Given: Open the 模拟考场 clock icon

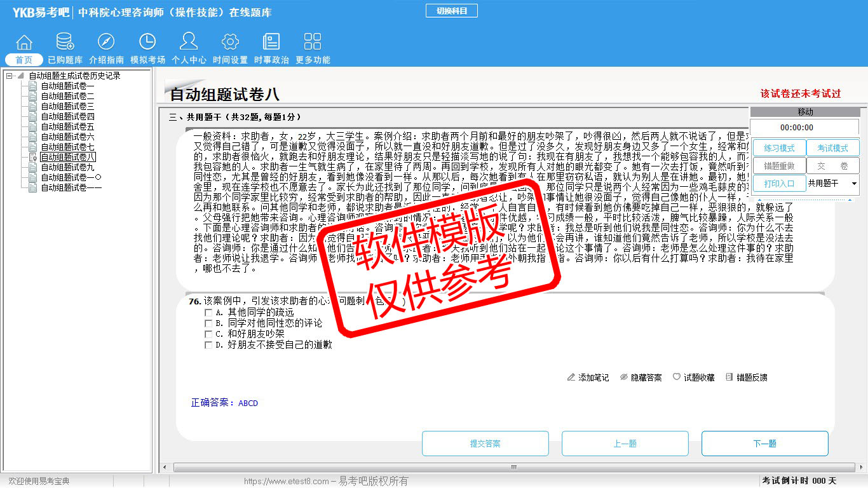Looking at the screenshot, I should click(147, 43).
